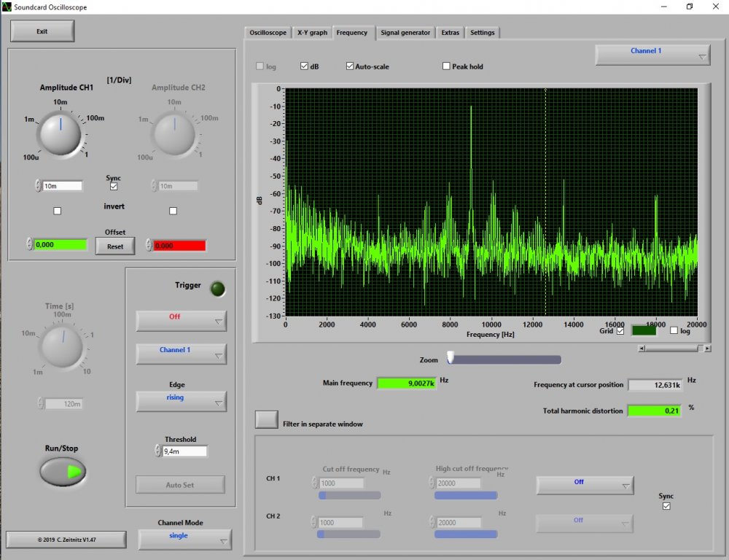Click the CH 1 high cut off slider
Image resolution: width=729 pixels, height=560 pixels.
pyautogui.click(x=466, y=496)
